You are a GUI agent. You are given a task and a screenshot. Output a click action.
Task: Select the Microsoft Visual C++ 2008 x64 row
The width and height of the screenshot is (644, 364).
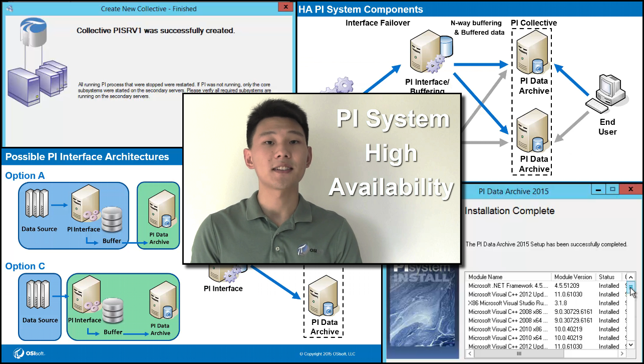tap(546, 320)
